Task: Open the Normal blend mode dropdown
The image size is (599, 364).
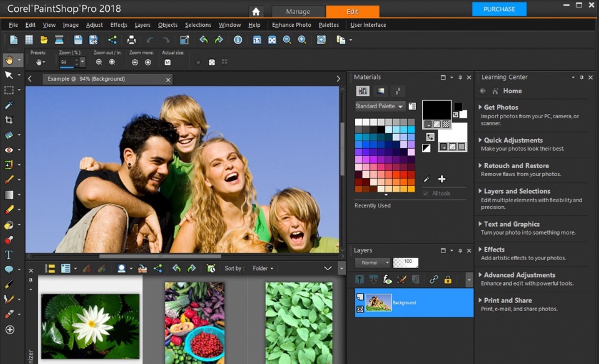Action: (372, 263)
